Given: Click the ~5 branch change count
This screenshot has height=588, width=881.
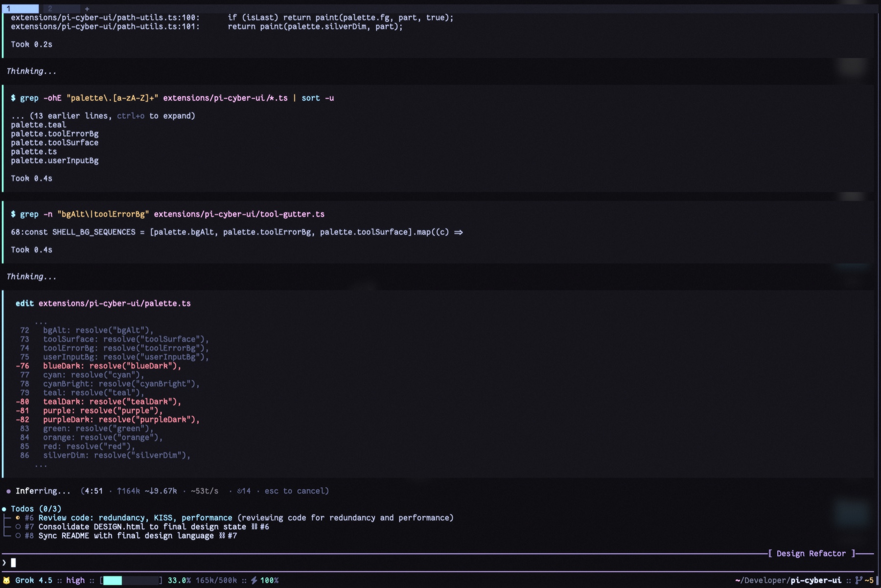Looking at the screenshot, I should (869, 580).
